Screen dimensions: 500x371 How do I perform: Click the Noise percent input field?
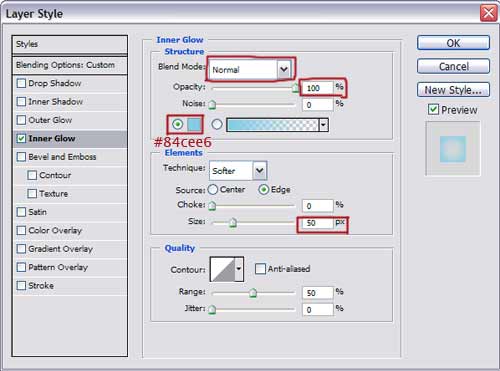[x=318, y=104]
